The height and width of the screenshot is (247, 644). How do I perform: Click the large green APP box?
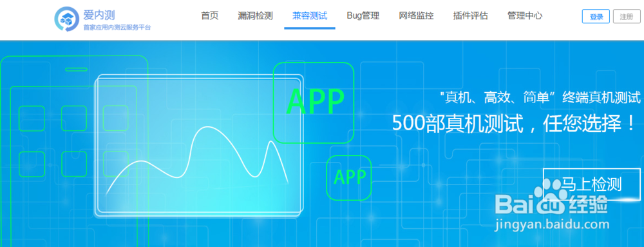click(x=314, y=103)
